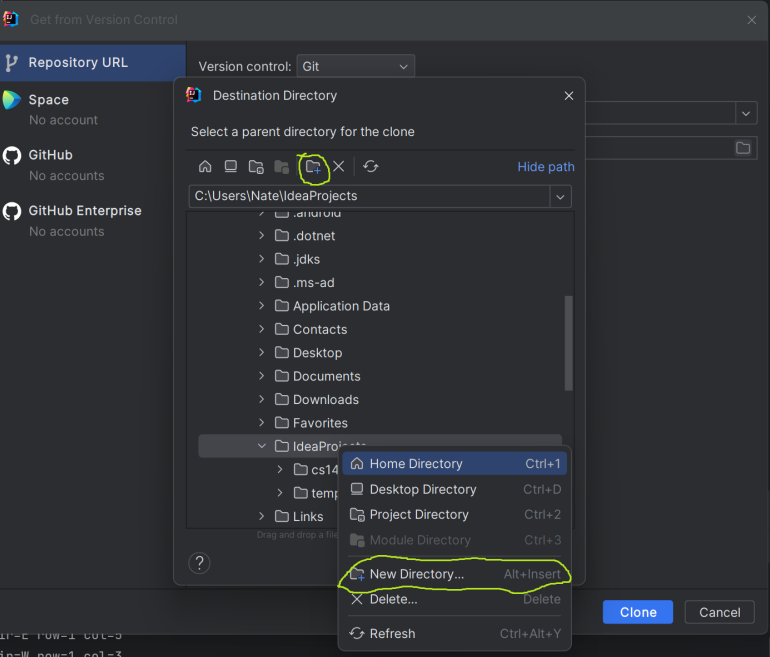This screenshot has height=657, width=770.
Task: Jump to Desktop Directory toolbar icon
Action: [x=230, y=166]
